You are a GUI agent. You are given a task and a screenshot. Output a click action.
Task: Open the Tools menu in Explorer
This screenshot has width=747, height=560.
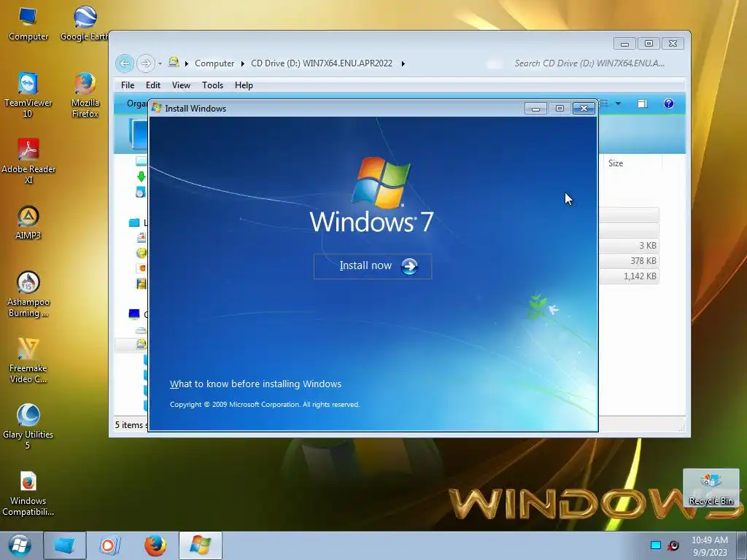(x=212, y=85)
